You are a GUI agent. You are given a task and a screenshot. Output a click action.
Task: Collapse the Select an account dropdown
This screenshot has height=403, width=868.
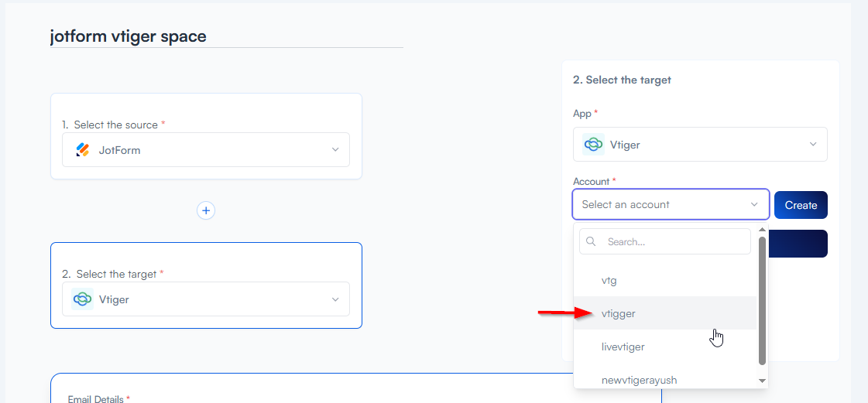[x=754, y=205]
